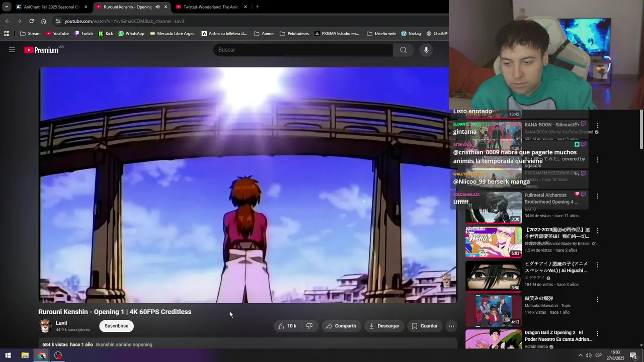The height and width of the screenshot is (362, 644).
Task: Click the youtube.com address bar URL
Action: pos(124,21)
